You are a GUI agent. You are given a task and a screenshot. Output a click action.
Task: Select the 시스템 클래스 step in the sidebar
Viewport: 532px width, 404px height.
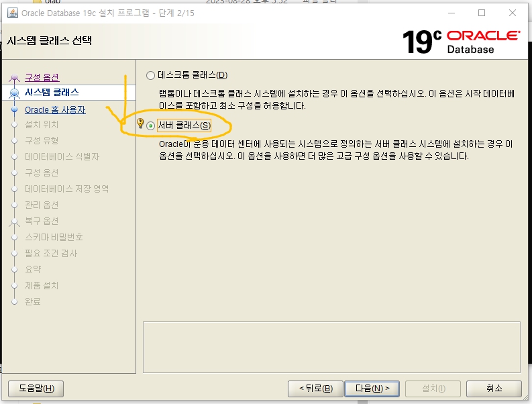point(52,93)
